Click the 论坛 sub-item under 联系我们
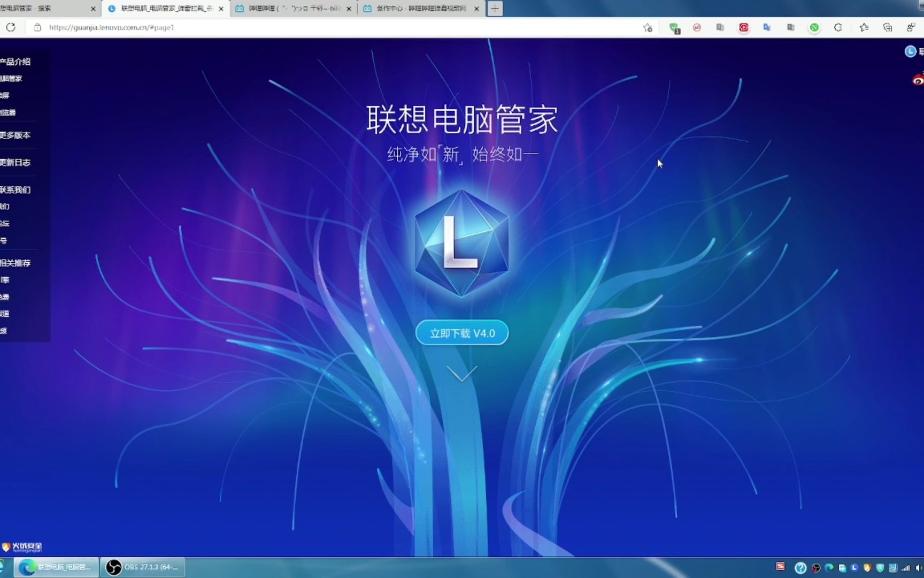The height and width of the screenshot is (578, 924). point(5,223)
